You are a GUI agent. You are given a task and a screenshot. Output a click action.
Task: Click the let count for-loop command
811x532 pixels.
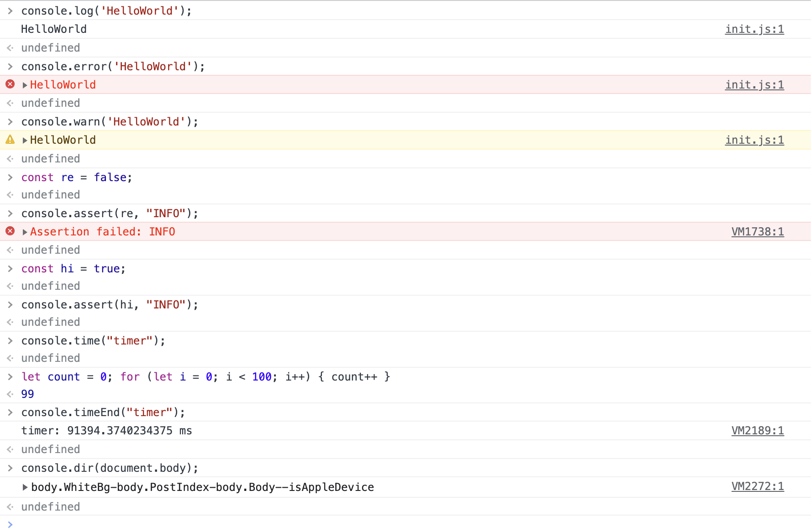coord(205,377)
